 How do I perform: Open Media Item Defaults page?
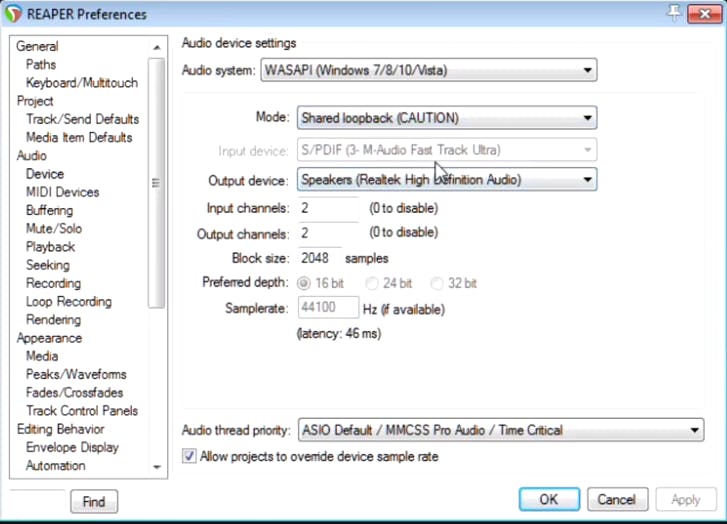pyautogui.click(x=79, y=138)
